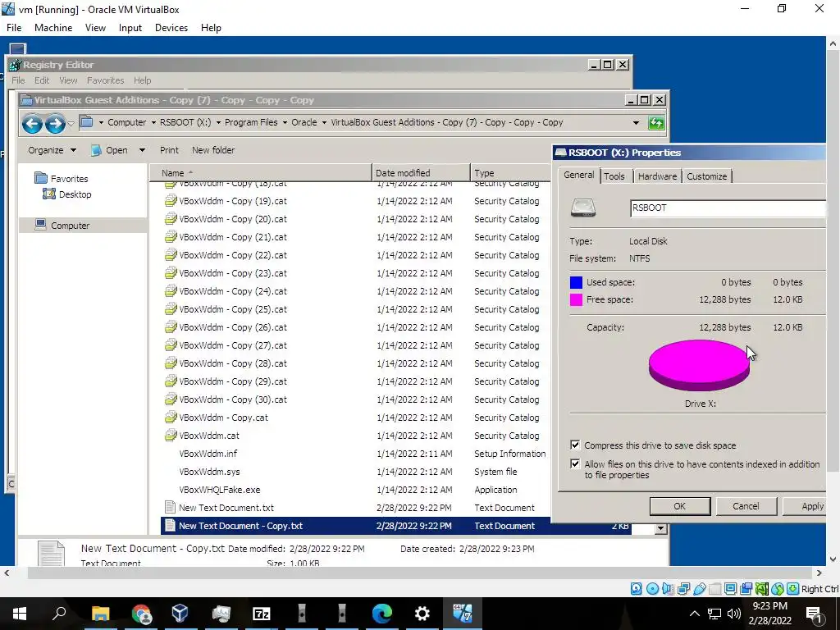The width and height of the screenshot is (840, 630).
Task: Select Desktop in the Favorites pane
Action: click(67, 194)
